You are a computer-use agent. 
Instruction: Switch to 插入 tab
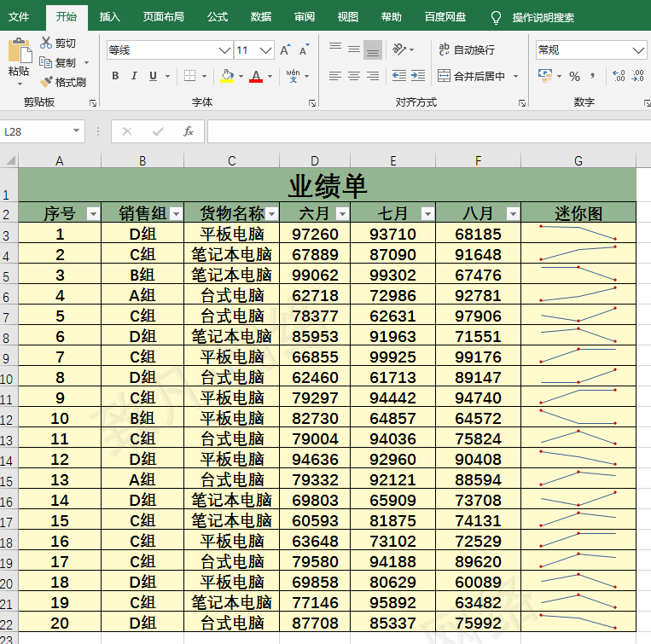[x=109, y=17]
